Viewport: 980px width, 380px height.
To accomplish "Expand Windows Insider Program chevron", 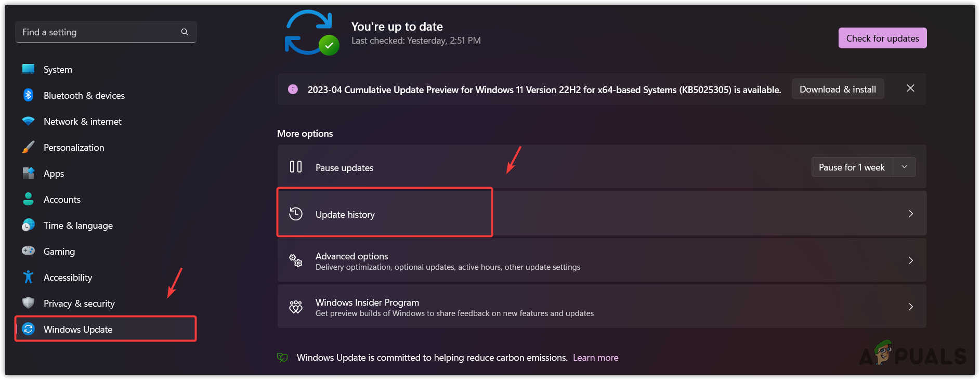I will click(x=911, y=307).
